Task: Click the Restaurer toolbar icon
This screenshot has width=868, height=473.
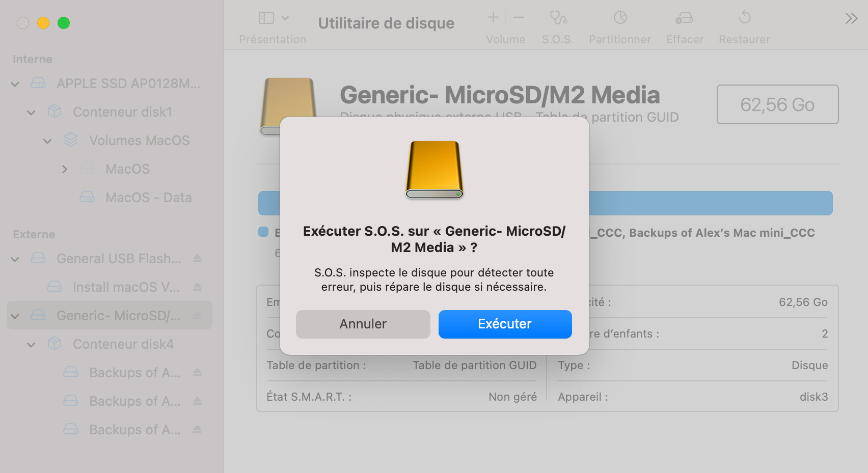Action: 744,18
